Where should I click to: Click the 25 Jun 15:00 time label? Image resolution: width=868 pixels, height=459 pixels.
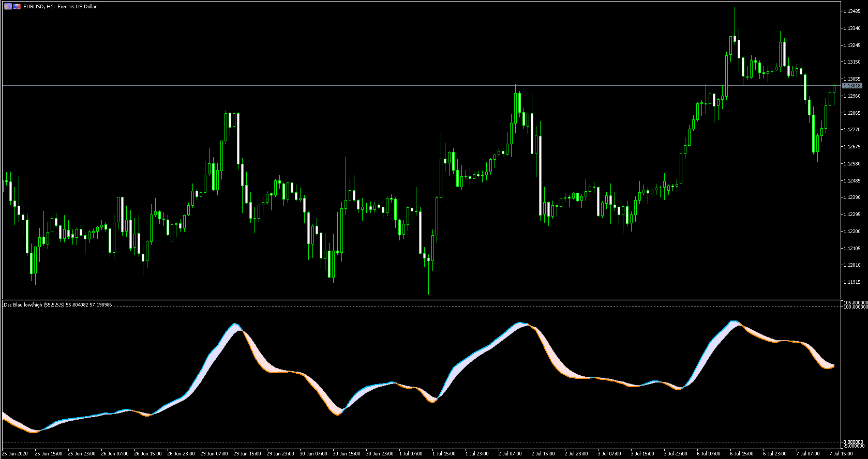tap(49, 454)
